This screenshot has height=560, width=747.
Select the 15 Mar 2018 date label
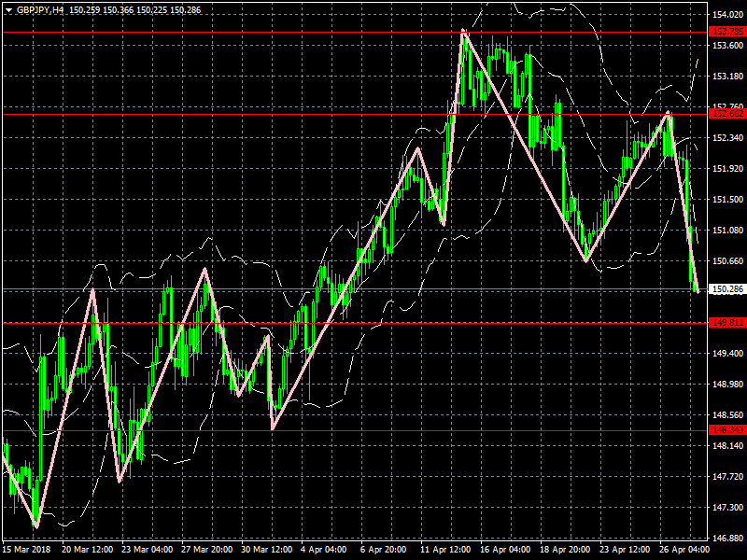pyautogui.click(x=26, y=550)
